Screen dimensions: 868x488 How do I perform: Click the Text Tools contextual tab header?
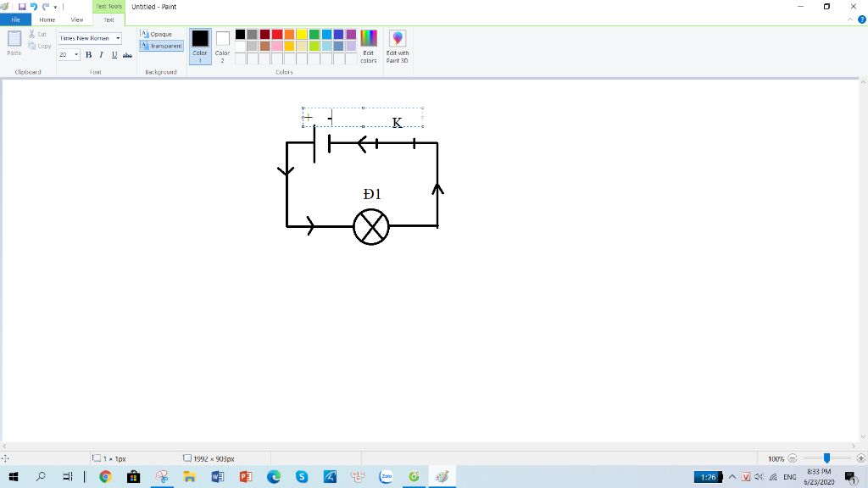click(108, 7)
